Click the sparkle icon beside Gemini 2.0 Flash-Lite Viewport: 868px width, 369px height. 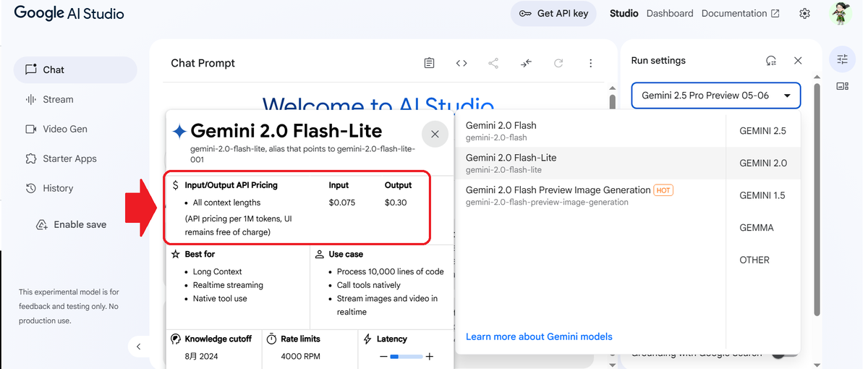point(179,131)
